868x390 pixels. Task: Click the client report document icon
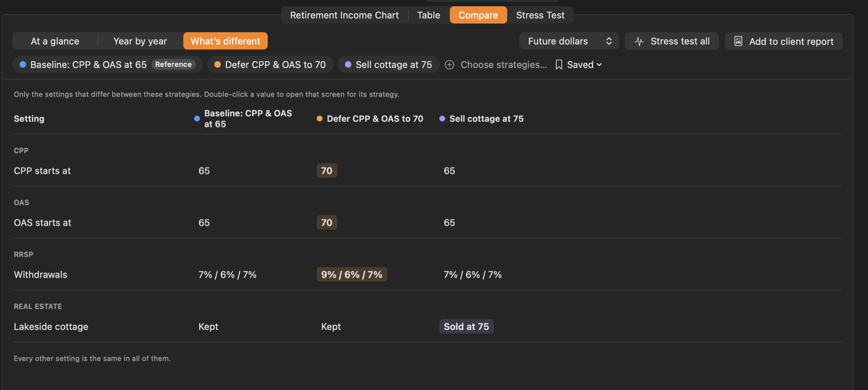(x=738, y=41)
